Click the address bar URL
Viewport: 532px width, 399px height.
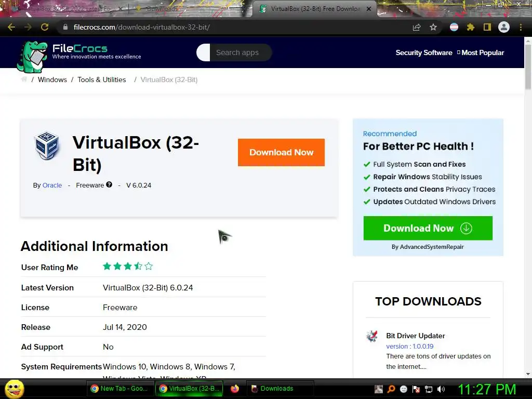coord(141,27)
